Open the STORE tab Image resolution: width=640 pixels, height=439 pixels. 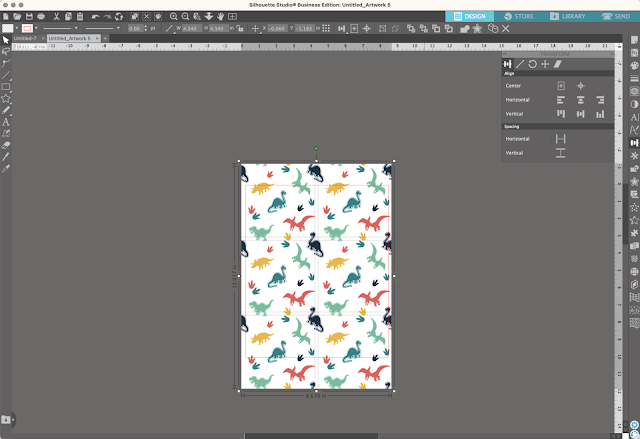[519, 16]
